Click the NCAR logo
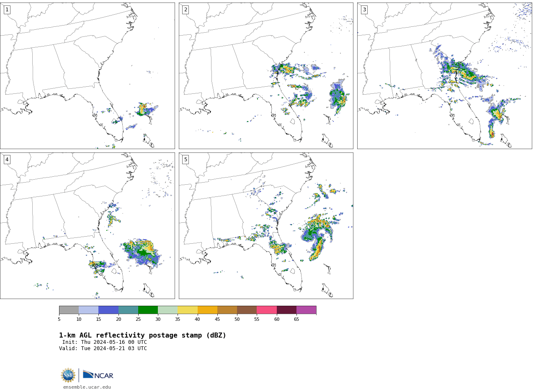536x392 pixels. (98, 375)
